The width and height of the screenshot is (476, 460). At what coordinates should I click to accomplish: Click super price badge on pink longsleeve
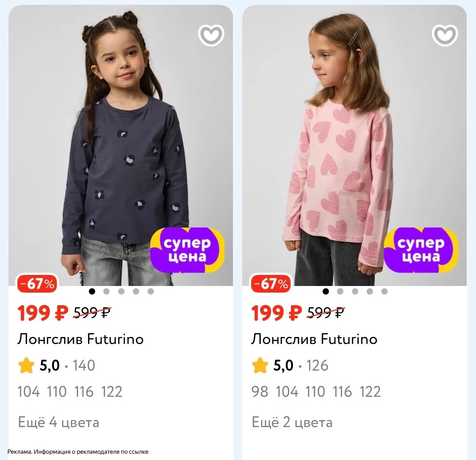coord(421,250)
